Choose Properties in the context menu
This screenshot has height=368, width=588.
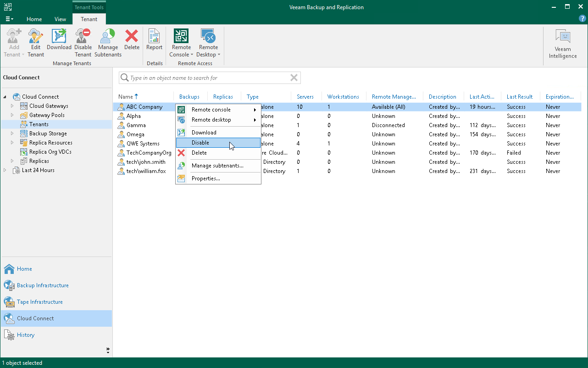pyautogui.click(x=218, y=178)
